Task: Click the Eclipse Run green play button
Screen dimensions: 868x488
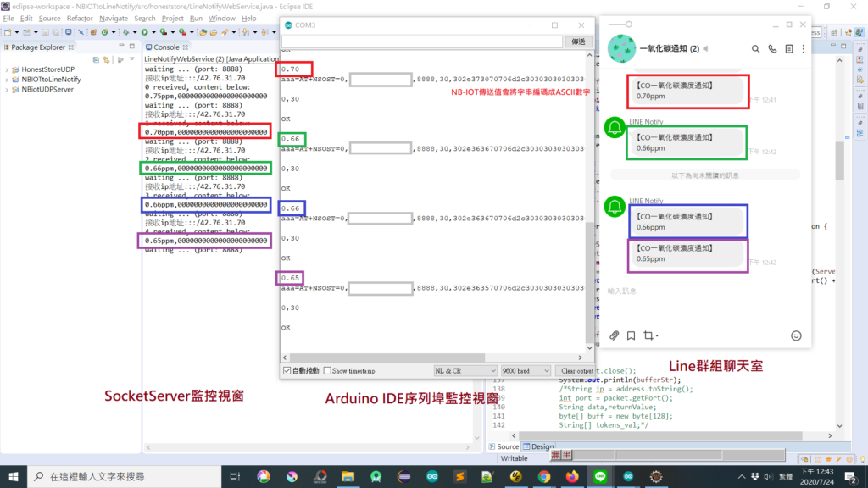Action: tap(144, 32)
